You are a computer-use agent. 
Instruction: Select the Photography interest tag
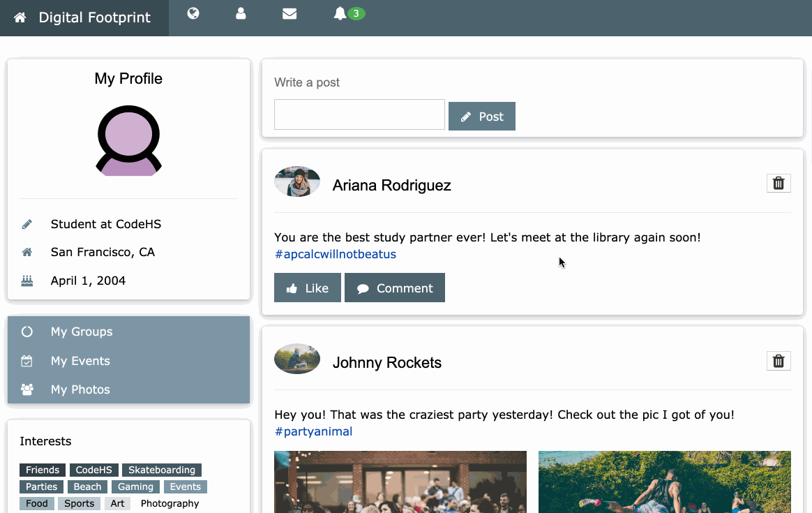pos(170,503)
